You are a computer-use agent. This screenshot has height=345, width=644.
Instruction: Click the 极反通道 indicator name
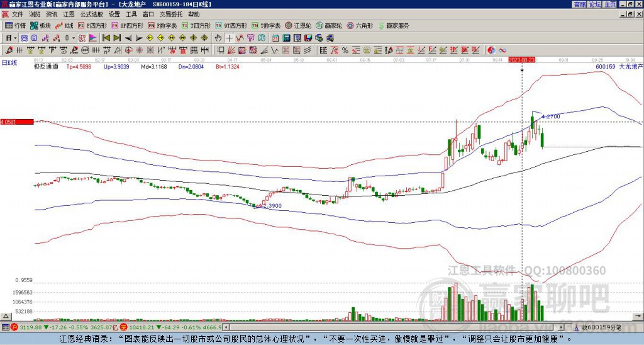click(45, 67)
